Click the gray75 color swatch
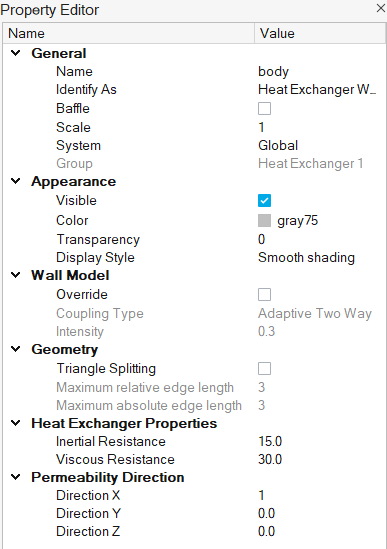Image resolution: width=387 pixels, height=549 pixels. click(x=264, y=221)
